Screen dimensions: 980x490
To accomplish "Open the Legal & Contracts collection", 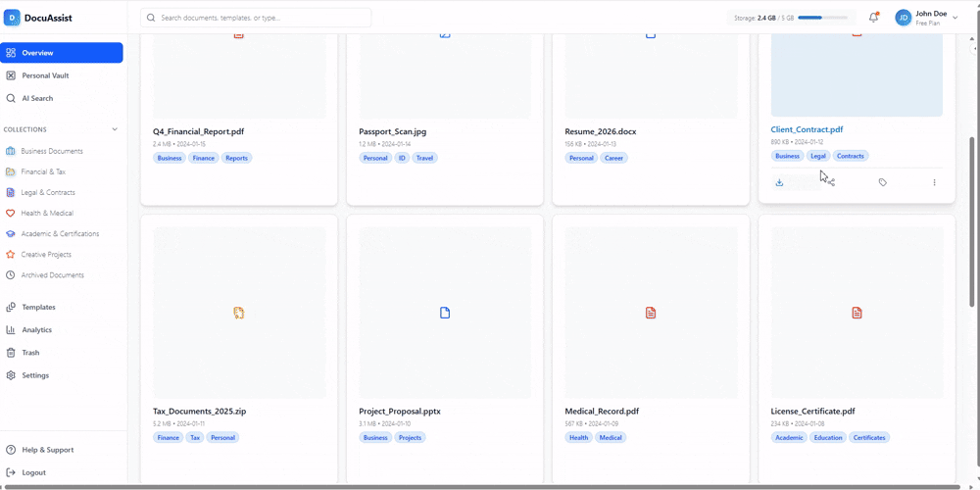I will click(48, 192).
